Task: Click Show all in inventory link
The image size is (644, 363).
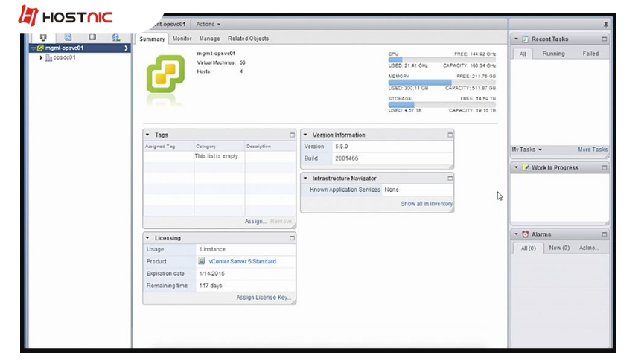Action: pos(427,204)
